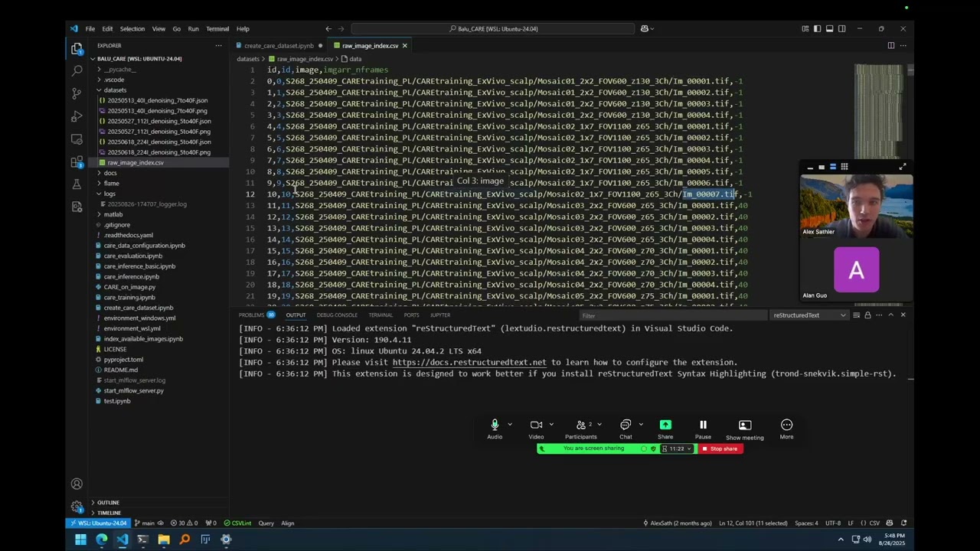
Task: Mute or unmute Zoom Audio microphone
Action: (495, 429)
